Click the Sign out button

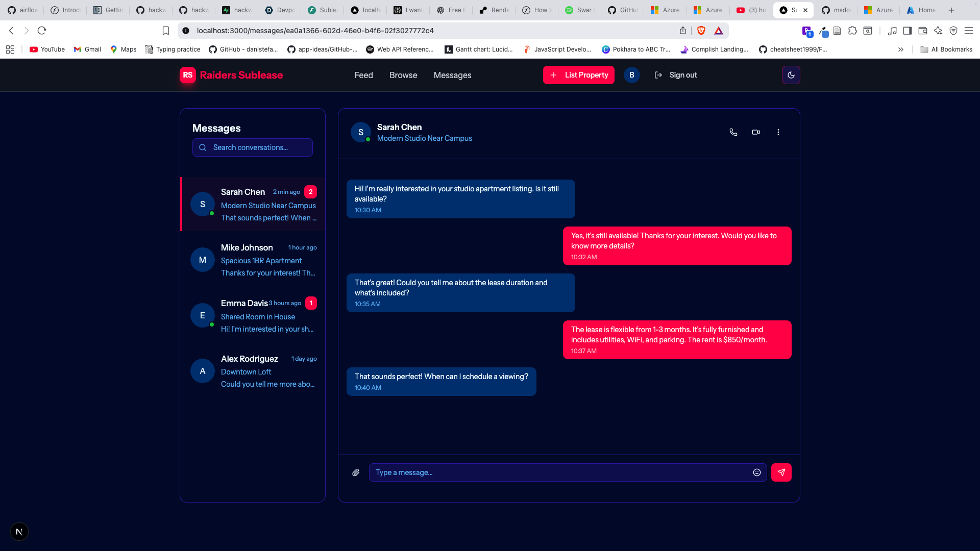click(676, 75)
